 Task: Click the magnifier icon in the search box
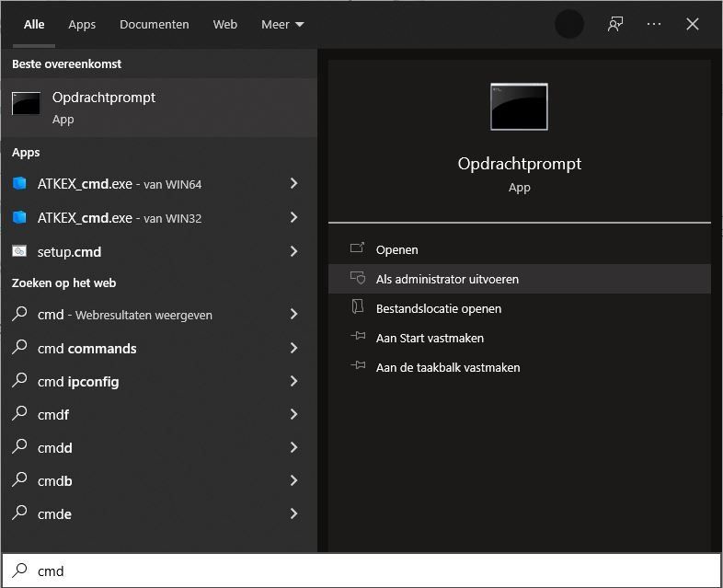tap(19, 571)
